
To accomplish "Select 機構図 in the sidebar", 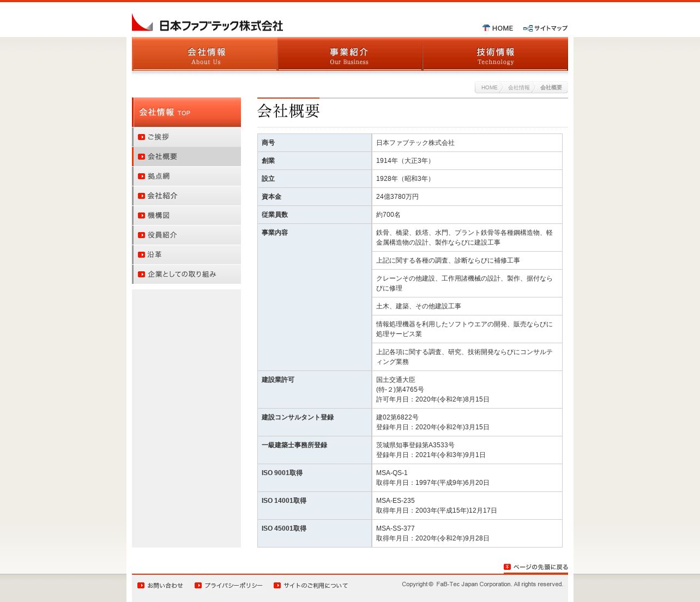I will (x=186, y=216).
